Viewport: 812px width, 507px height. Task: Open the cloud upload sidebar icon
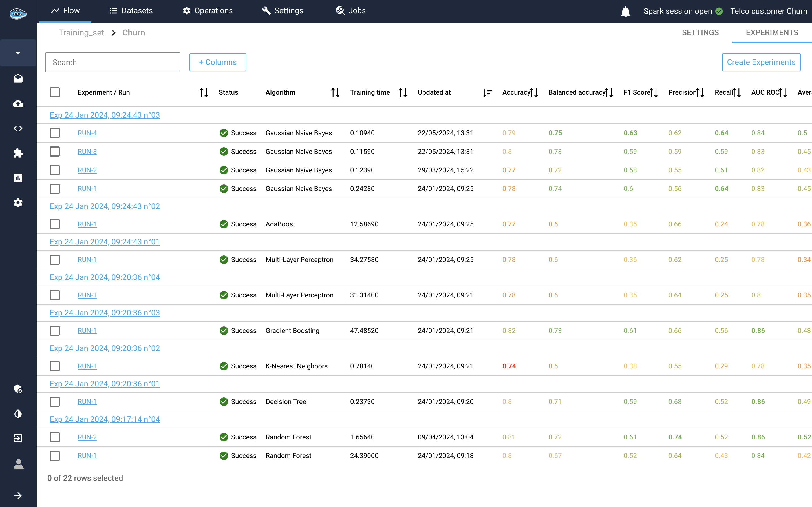tap(18, 104)
